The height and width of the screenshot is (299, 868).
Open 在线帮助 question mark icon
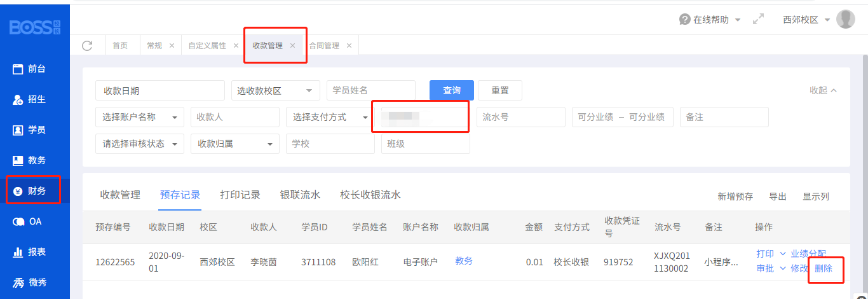684,20
